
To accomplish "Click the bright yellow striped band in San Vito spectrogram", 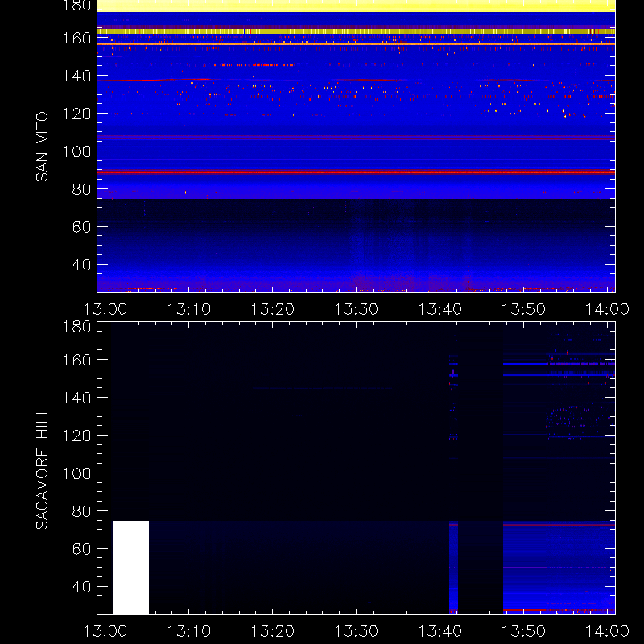I will pos(356,31).
